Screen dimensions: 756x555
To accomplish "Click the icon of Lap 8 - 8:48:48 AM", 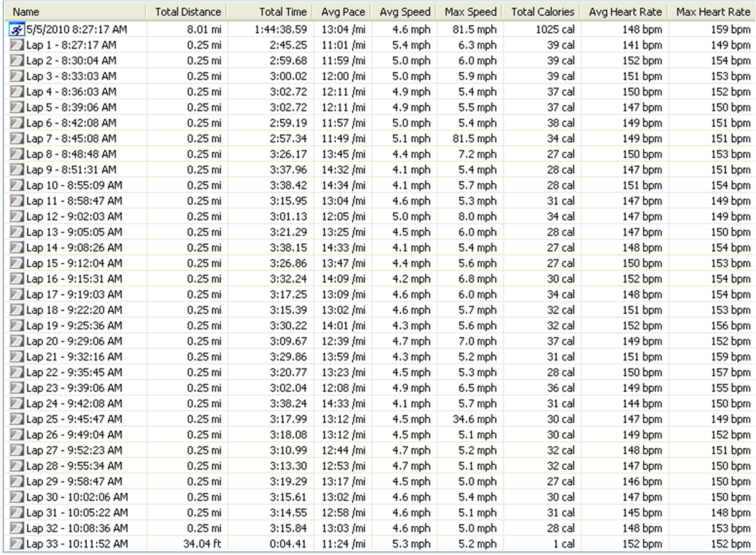I will (x=17, y=154).
